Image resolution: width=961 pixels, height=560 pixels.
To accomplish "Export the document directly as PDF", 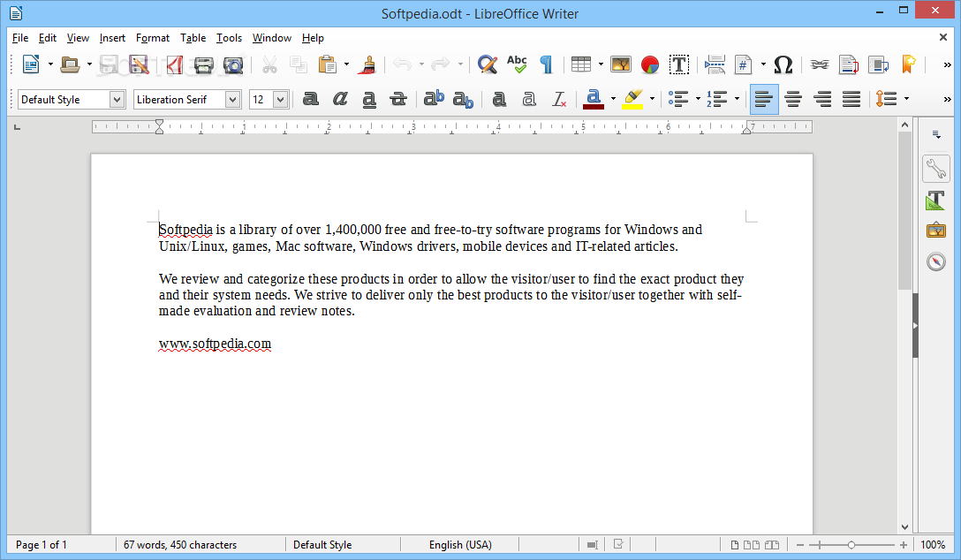I will tap(173, 64).
